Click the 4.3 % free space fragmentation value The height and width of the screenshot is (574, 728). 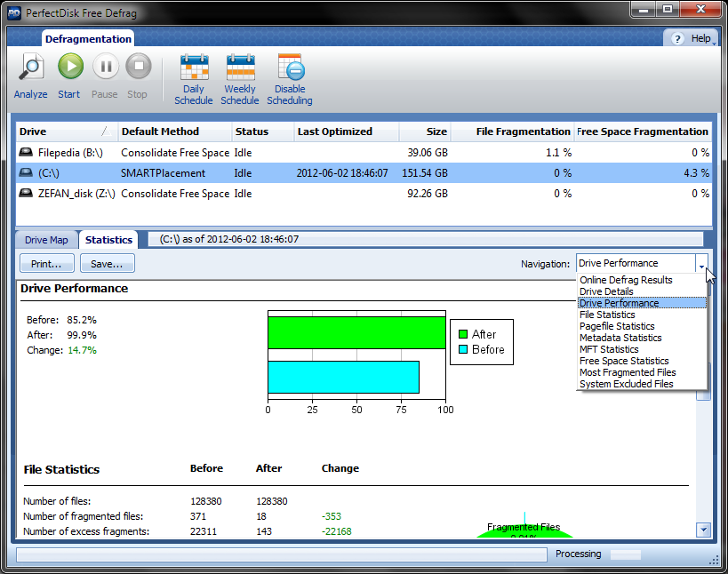[x=696, y=173]
